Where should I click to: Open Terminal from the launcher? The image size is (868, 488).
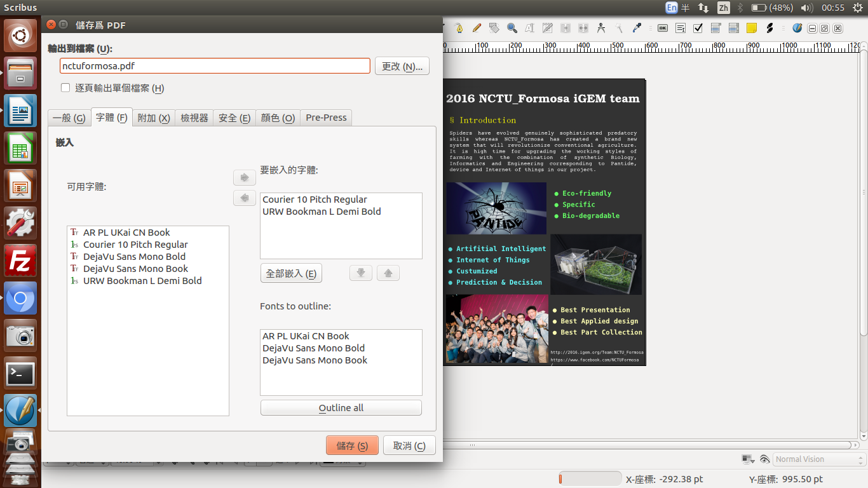tap(20, 374)
